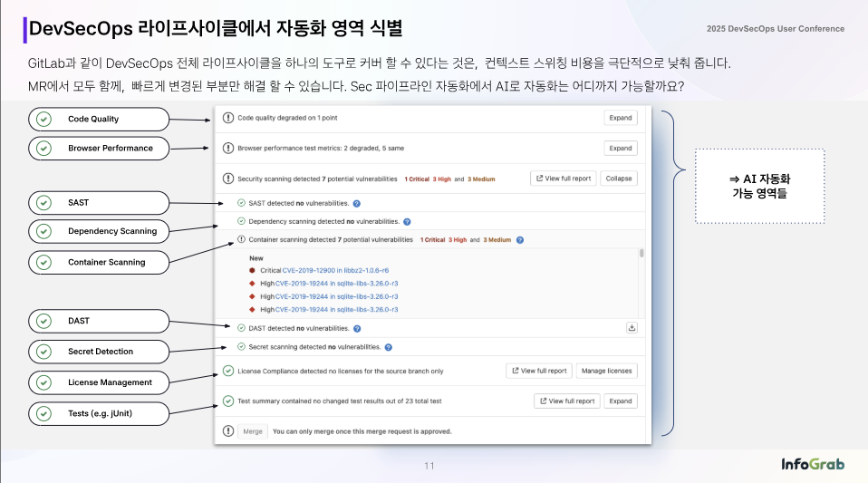
Task: Select the Browser Performance pill label
Action: tap(111, 149)
